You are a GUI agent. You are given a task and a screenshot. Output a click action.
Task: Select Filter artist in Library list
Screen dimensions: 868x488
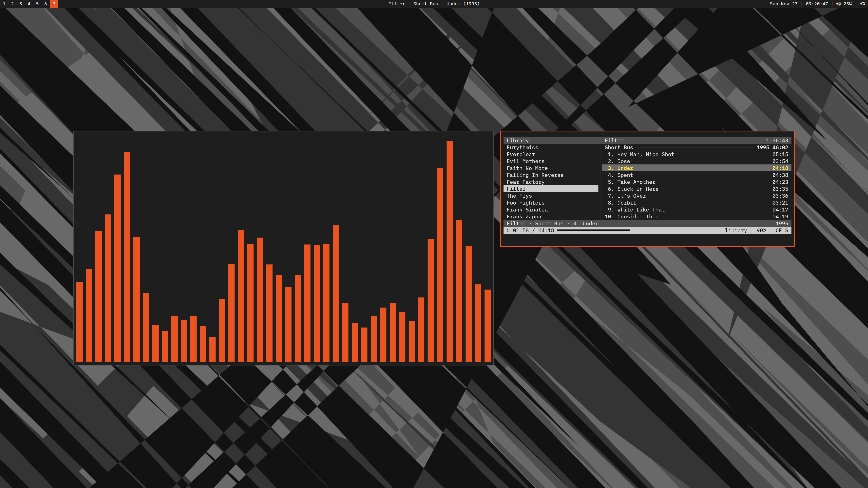pos(516,189)
